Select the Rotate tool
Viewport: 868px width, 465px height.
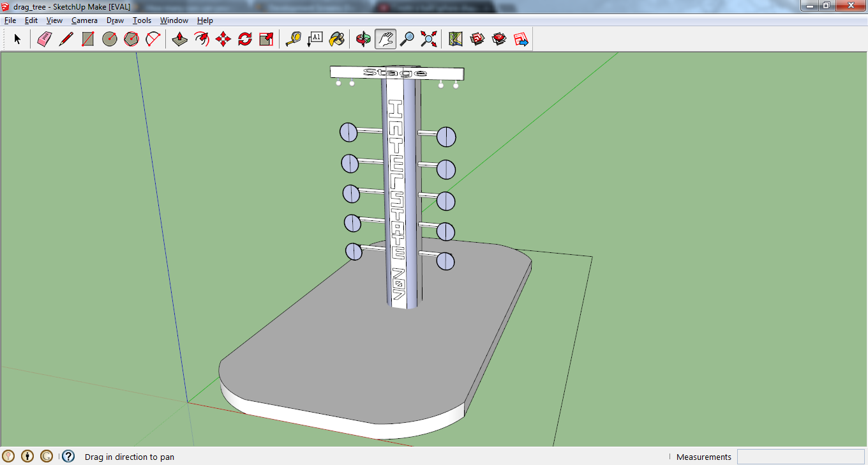point(245,39)
